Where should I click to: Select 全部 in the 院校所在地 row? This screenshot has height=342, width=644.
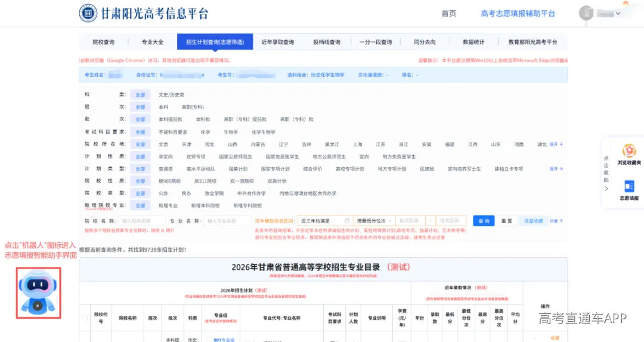140,144
